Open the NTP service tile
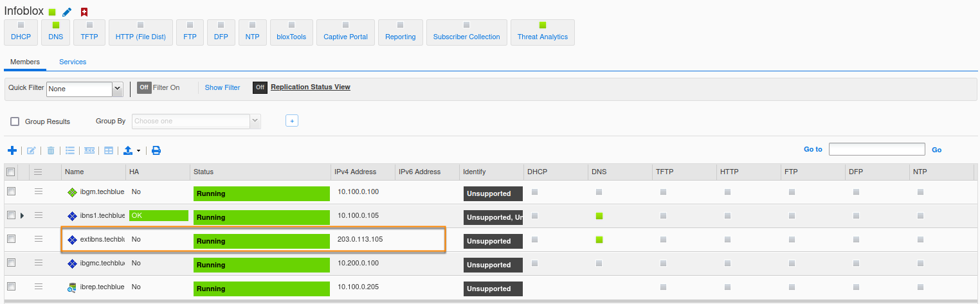Image resolution: width=980 pixels, height=304 pixels. tap(253, 32)
